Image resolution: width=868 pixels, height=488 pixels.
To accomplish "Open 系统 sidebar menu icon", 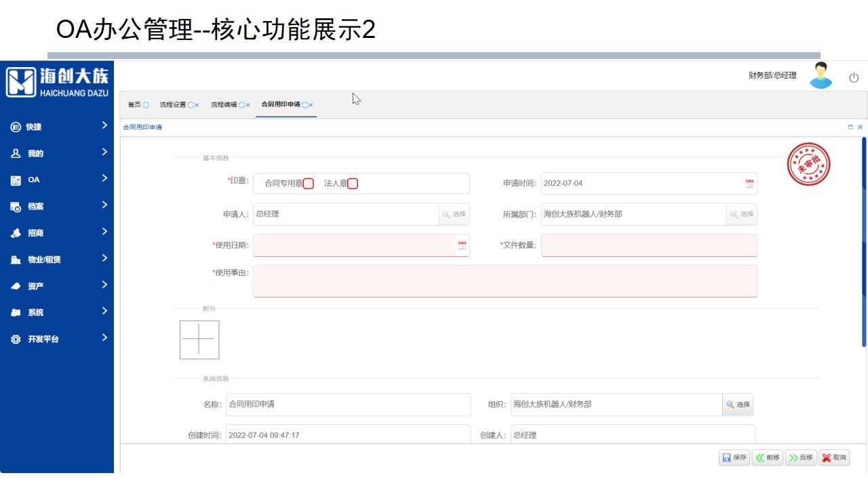I will tap(16, 312).
